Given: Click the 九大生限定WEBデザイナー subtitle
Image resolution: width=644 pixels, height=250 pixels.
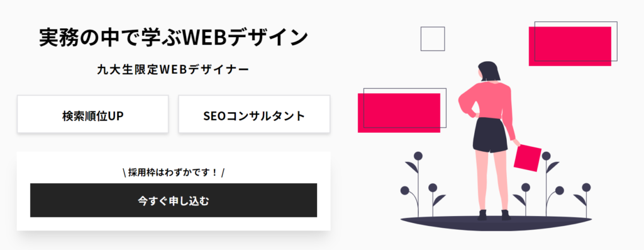Looking at the screenshot, I should [x=173, y=70].
